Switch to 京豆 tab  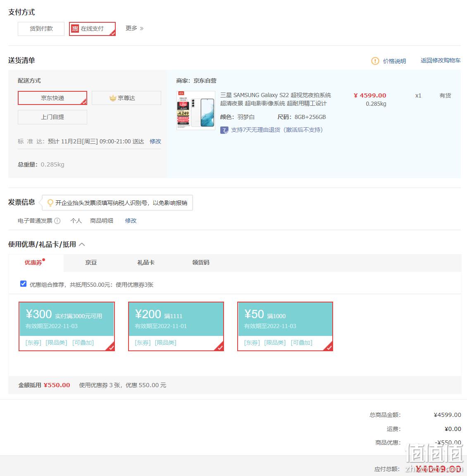tap(91, 263)
